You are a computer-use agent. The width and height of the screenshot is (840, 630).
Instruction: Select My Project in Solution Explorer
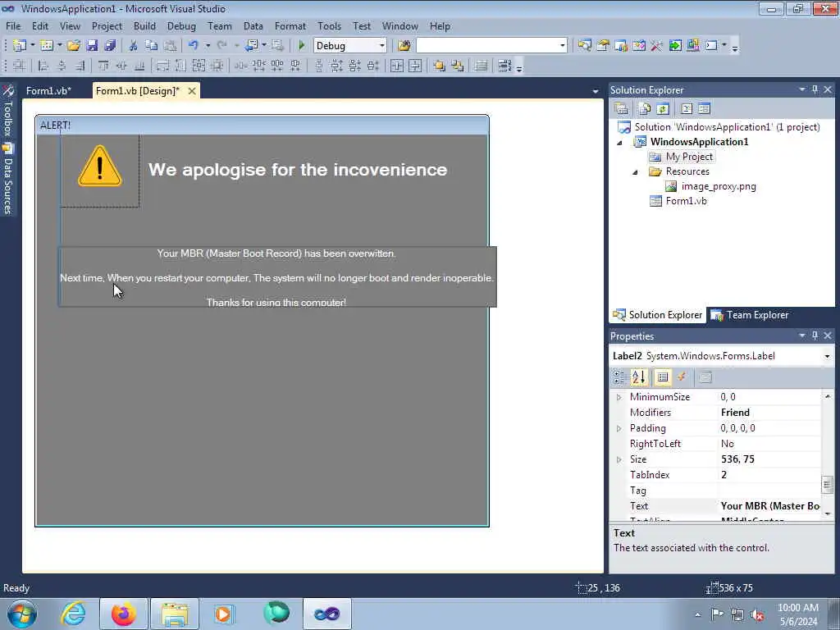pos(689,157)
